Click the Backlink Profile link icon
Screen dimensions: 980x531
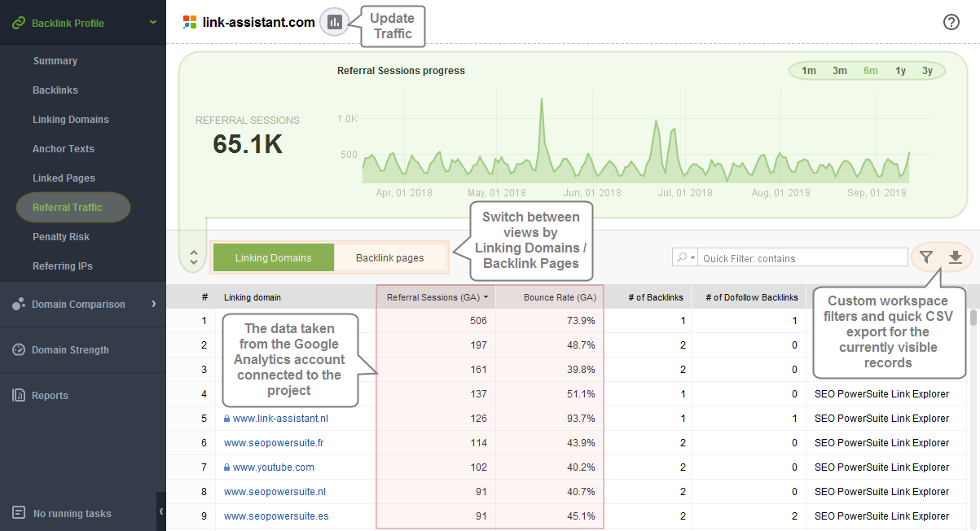[x=18, y=23]
